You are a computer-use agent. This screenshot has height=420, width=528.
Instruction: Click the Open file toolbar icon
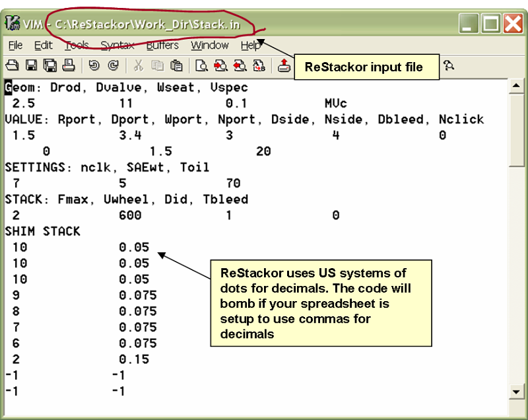click(12, 65)
